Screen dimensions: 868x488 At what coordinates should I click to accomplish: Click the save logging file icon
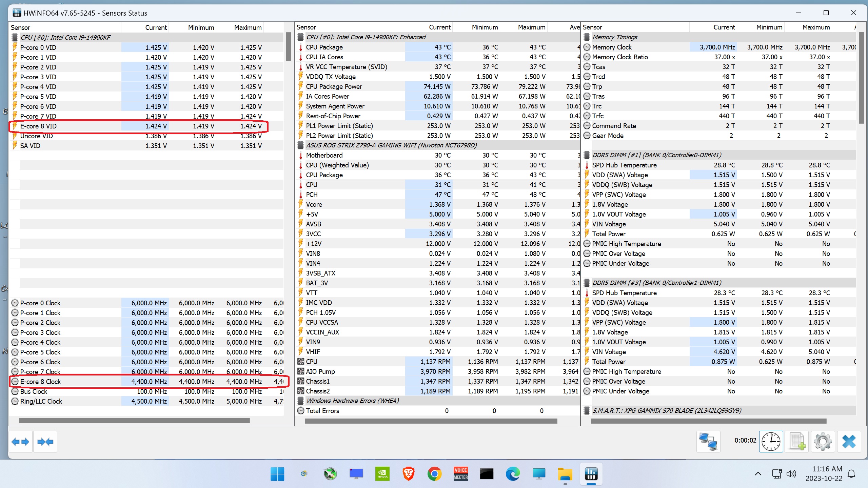click(797, 442)
